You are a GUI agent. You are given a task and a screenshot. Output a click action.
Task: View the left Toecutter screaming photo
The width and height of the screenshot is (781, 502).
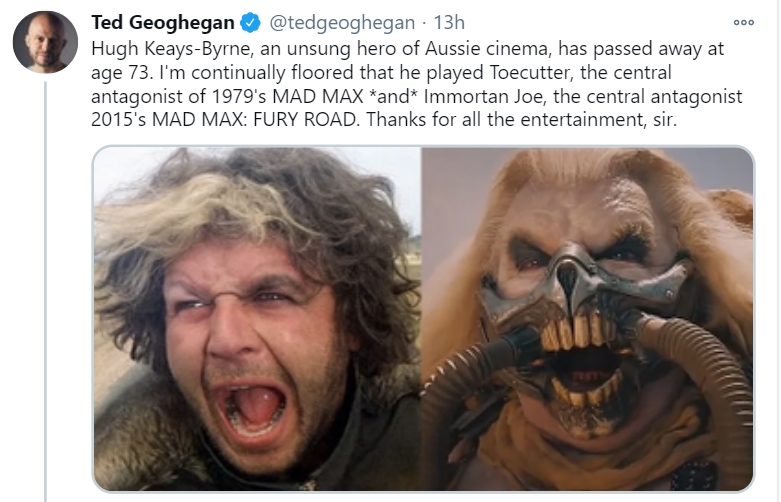(x=258, y=319)
